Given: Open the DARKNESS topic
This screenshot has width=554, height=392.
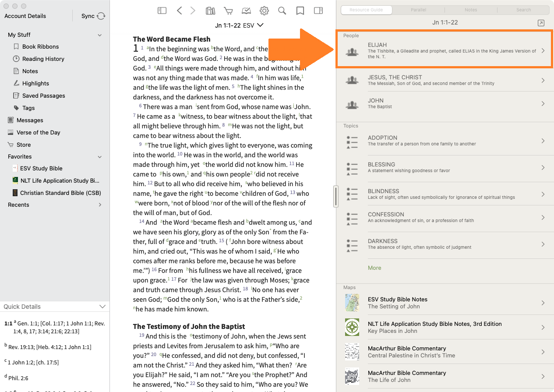Looking at the screenshot, I should click(444, 244).
